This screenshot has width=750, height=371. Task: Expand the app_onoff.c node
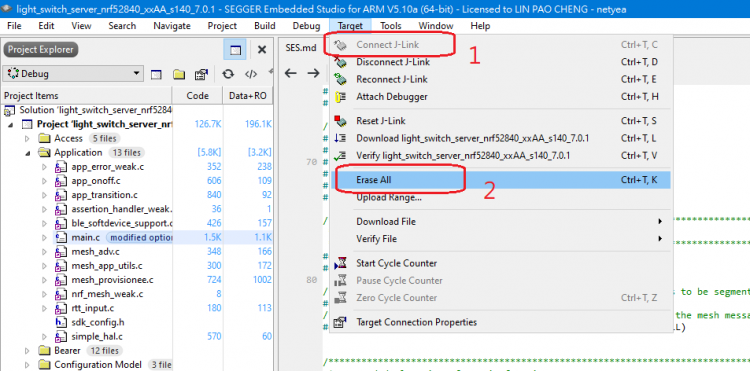tap(44, 181)
